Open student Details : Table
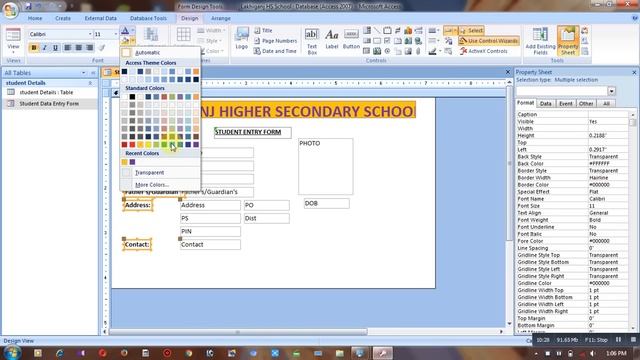640x360 pixels. pyautogui.click(x=46, y=92)
